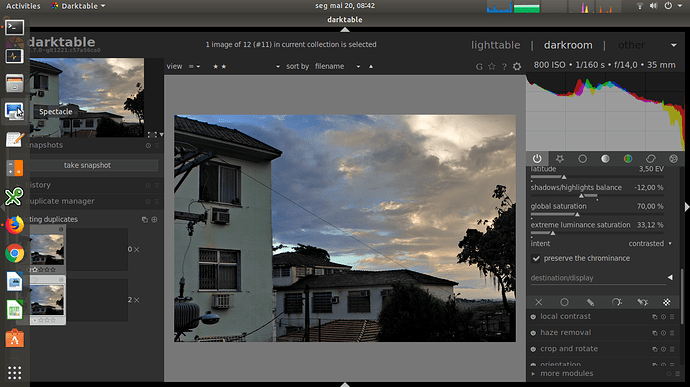Select correction modules group icon
Screen dimensions: 690x387
(651, 158)
